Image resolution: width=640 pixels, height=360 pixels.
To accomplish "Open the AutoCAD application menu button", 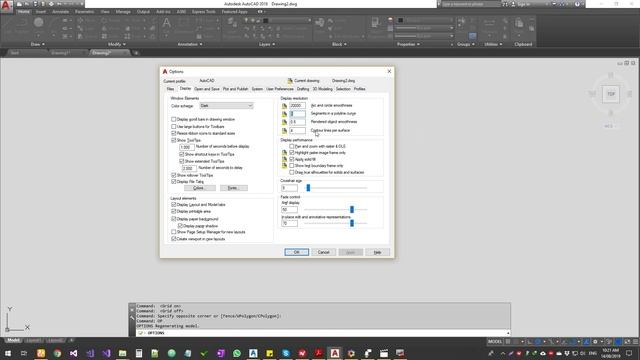I will pyautogui.click(x=6, y=7).
